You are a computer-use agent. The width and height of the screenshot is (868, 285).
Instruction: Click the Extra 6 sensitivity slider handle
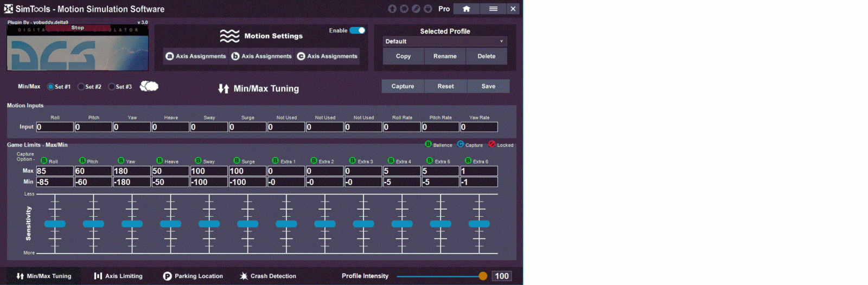[x=479, y=224]
